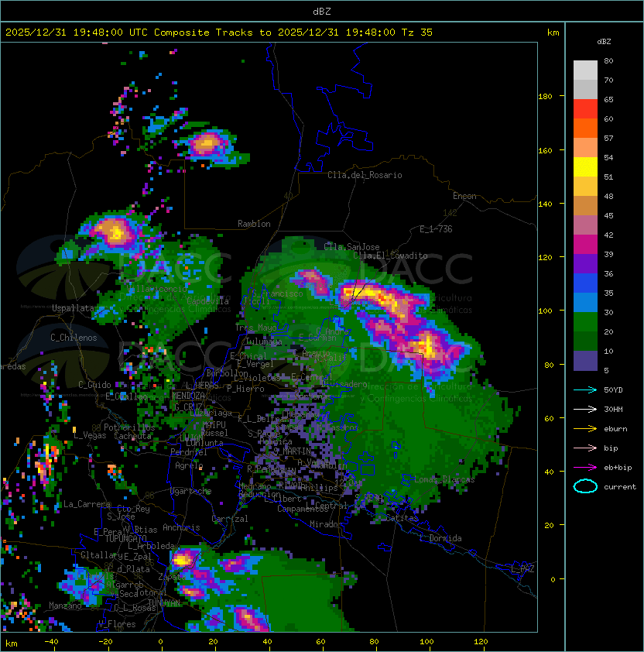This screenshot has height=652, width=644.
Task: Click the pink bip arrow in legend
Action: pyautogui.click(x=585, y=448)
